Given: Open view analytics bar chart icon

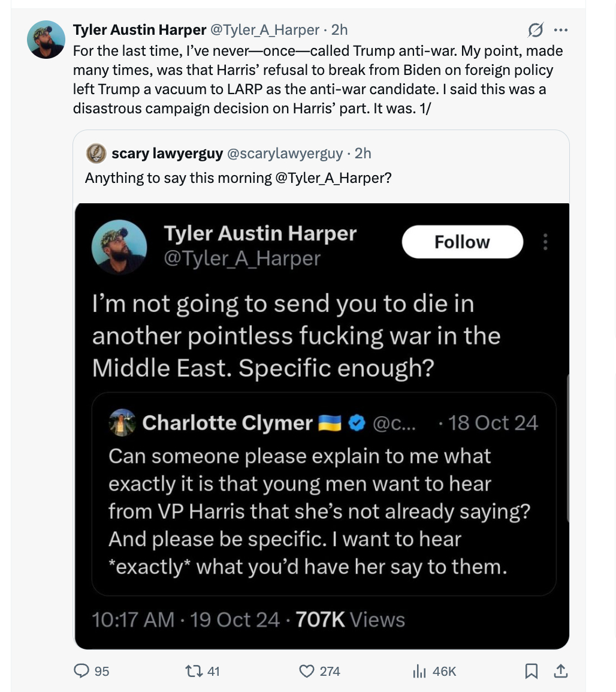Looking at the screenshot, I should tap(419, 671).
